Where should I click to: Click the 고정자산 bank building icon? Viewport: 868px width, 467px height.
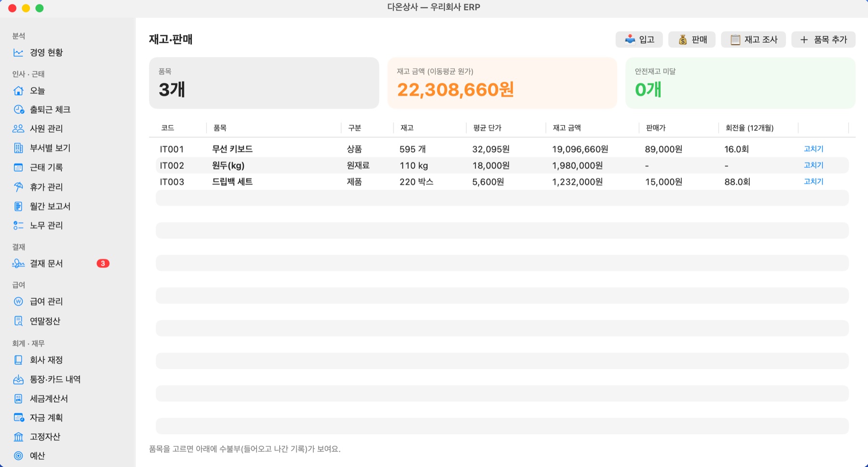click(x=18, y=437)
